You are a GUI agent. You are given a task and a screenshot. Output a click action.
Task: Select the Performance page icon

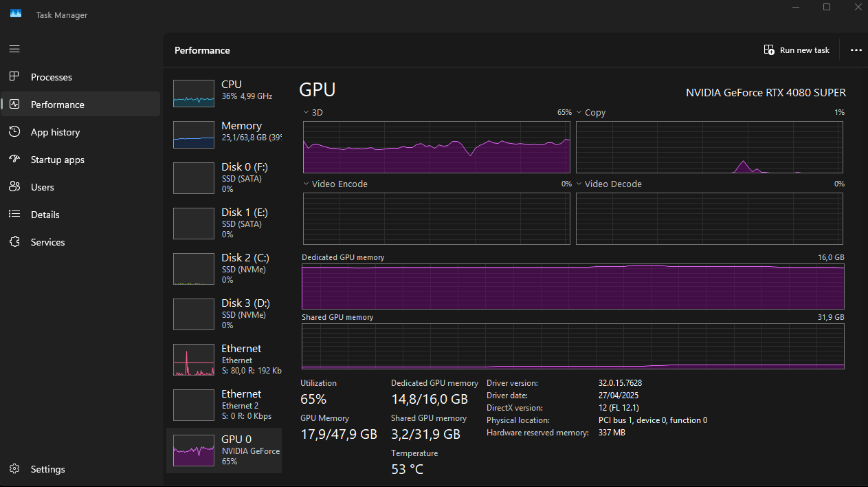tap(15, 104)
